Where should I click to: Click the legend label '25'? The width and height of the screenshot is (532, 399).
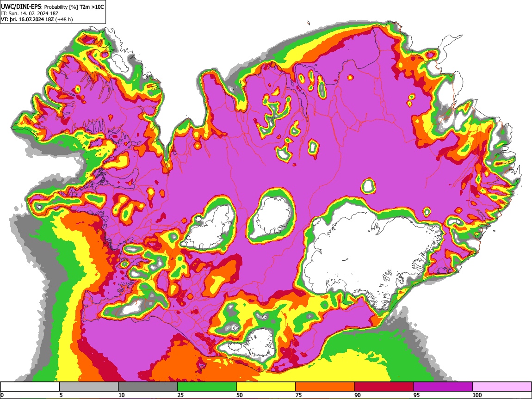pyautogui.click(x=180, y=395)
